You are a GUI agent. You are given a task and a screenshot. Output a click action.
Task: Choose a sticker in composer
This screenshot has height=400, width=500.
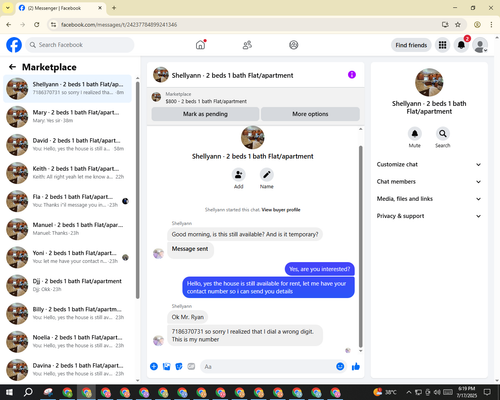click(179, 367)
